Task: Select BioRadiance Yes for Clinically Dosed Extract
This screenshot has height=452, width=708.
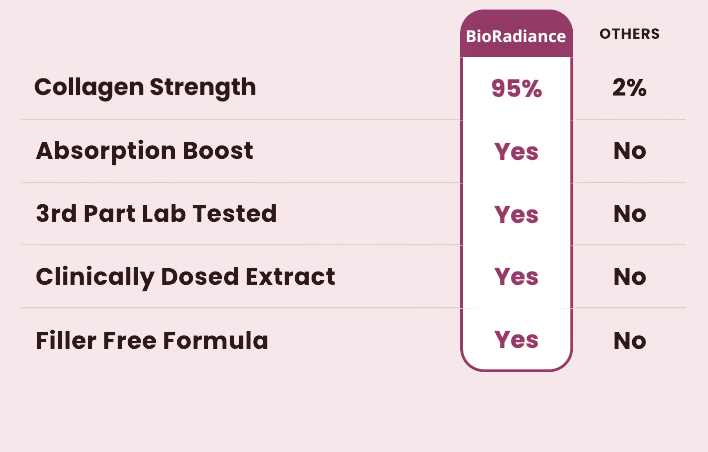Action: (516, 277)
